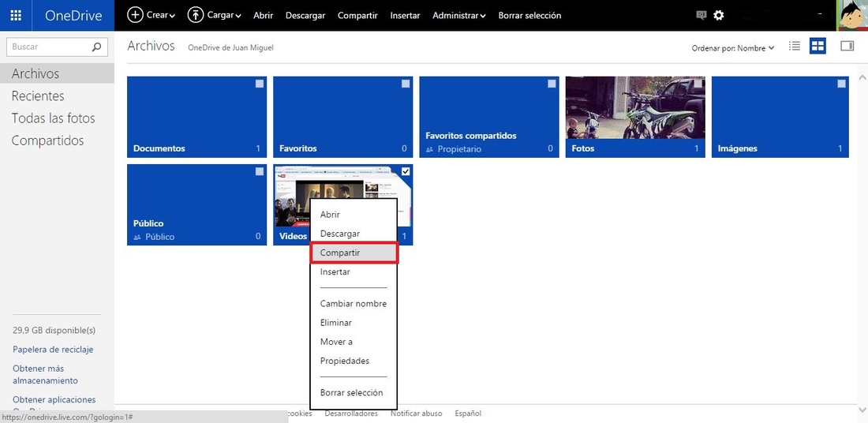Click Borrar selección in the top toolbar

point(529,16)
